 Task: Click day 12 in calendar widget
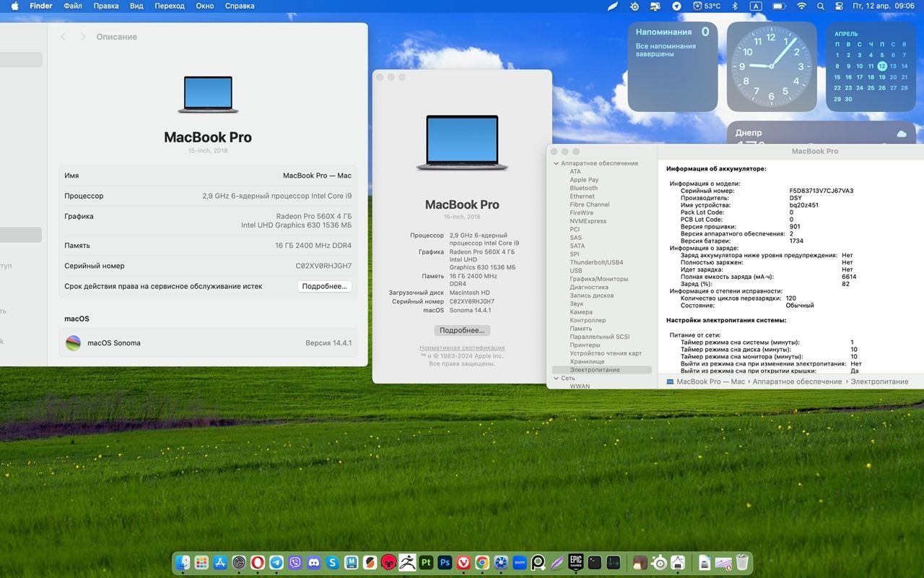pyautogui.click(x=882, y=66)
